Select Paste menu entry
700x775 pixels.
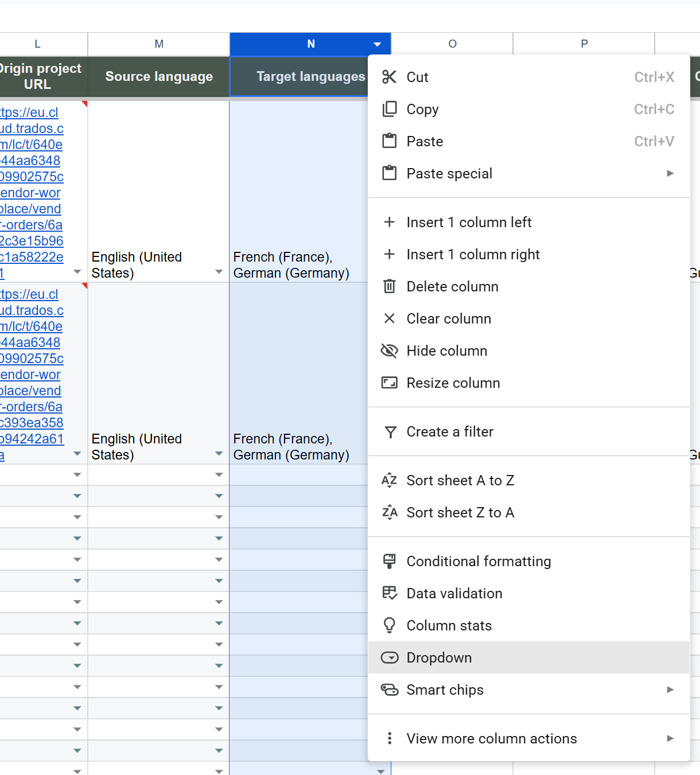click(528, 141)
